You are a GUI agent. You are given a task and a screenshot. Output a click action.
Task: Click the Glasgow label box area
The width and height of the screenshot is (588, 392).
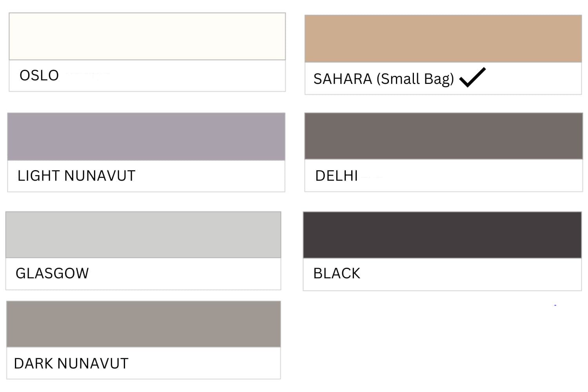(x=143, y=274)
